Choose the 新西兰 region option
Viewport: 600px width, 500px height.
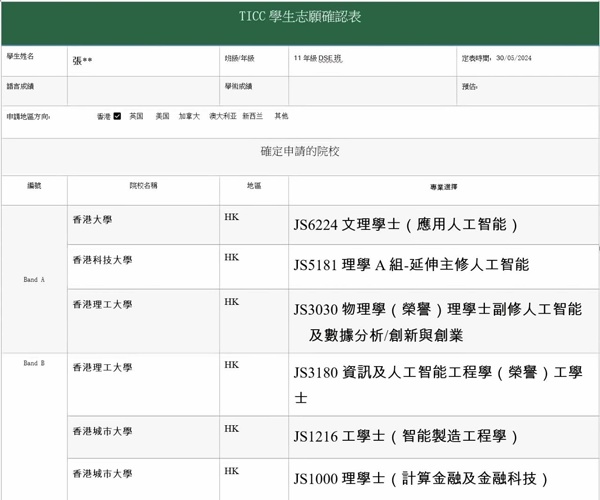(253, 116)
